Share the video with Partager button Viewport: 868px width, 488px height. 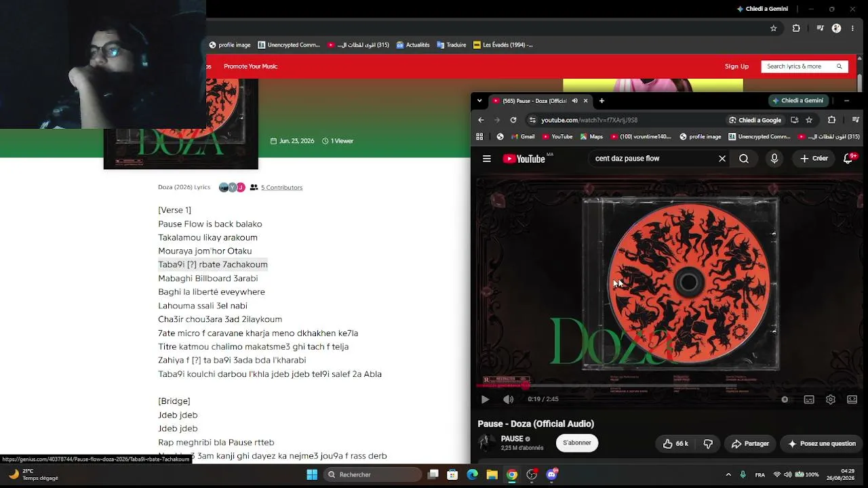point(750,443)
